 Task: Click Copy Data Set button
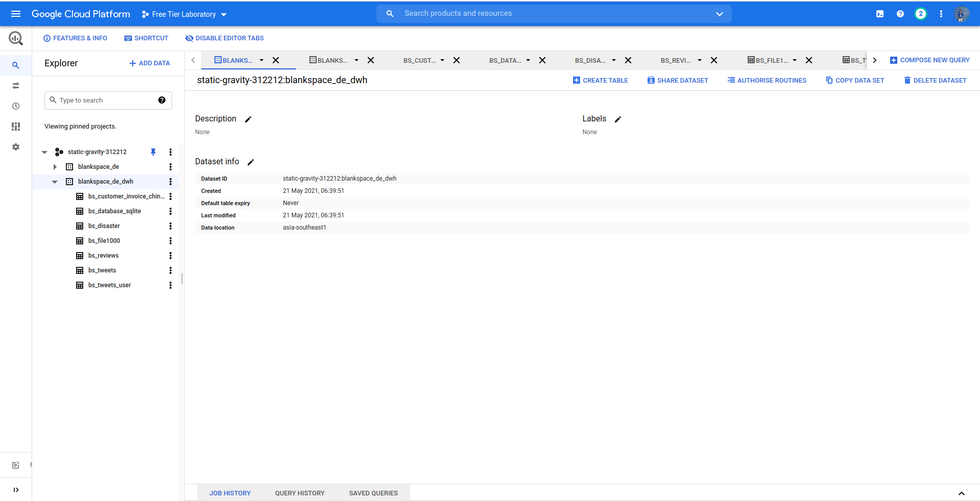[x=855, y=81]
